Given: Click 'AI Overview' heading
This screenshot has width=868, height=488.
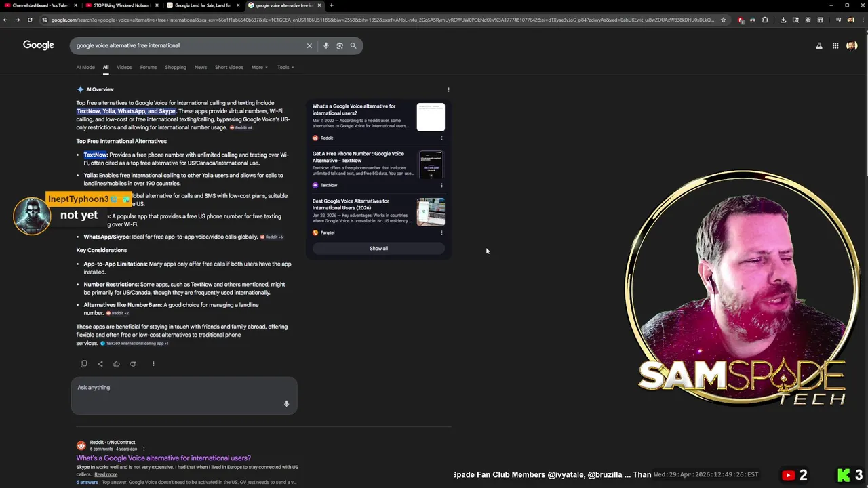Looking at the screenshot, I should point(100,89).
